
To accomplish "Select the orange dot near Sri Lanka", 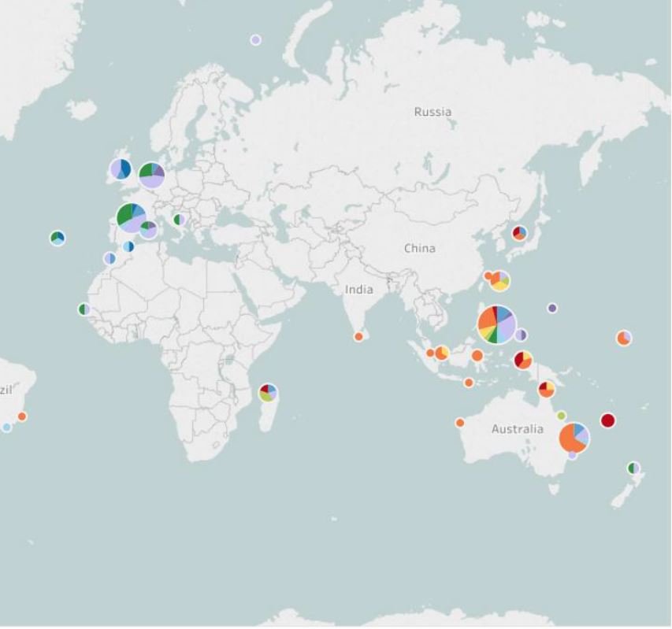I will coord(358,337).
